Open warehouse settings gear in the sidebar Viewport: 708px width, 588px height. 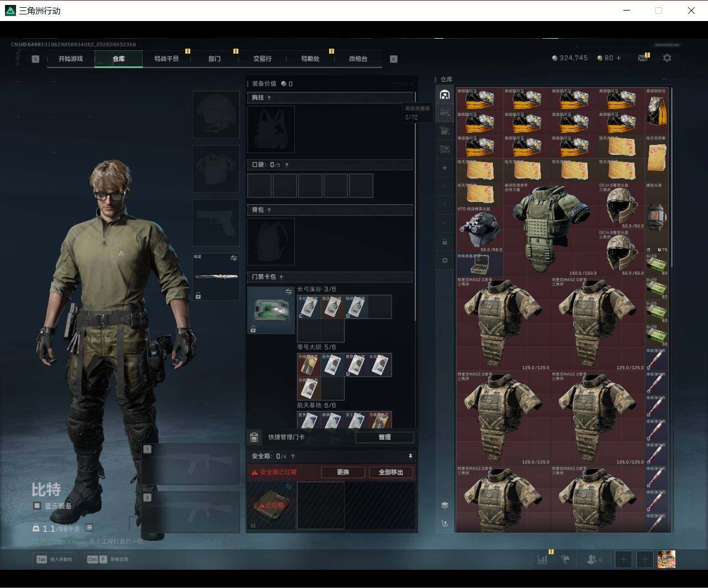[444, 261]
